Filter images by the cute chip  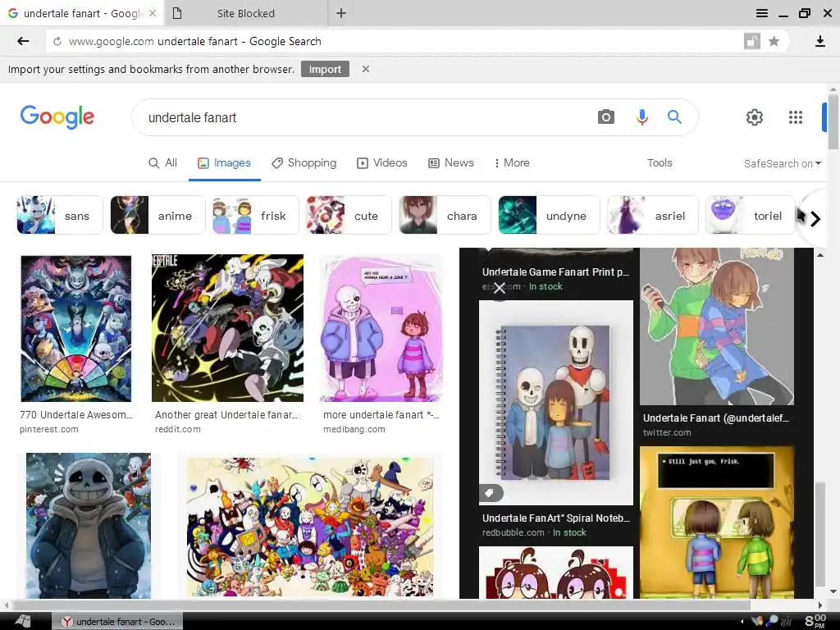[349, 216]
